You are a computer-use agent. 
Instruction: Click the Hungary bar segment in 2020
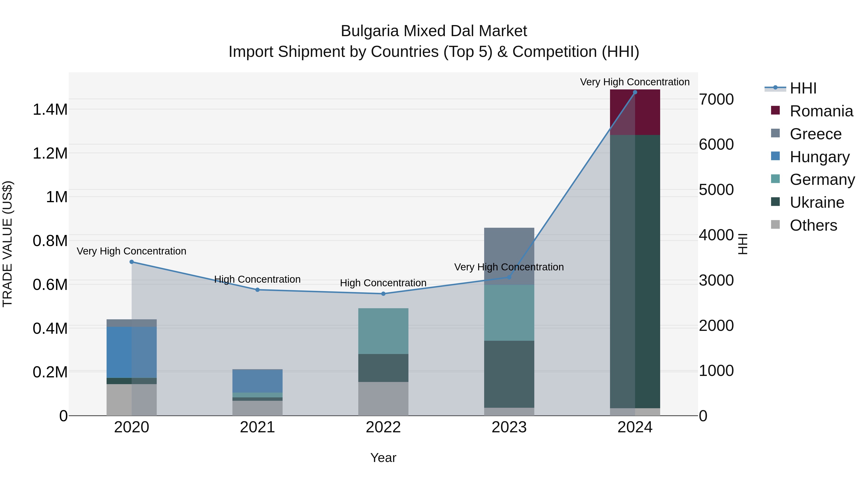pos(132,352)
